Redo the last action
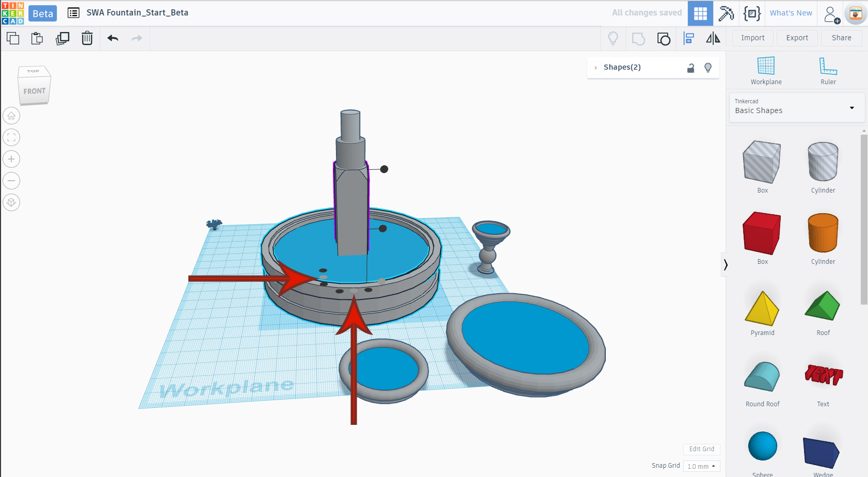The image size is (868, 477). click(x=137, y=38)
